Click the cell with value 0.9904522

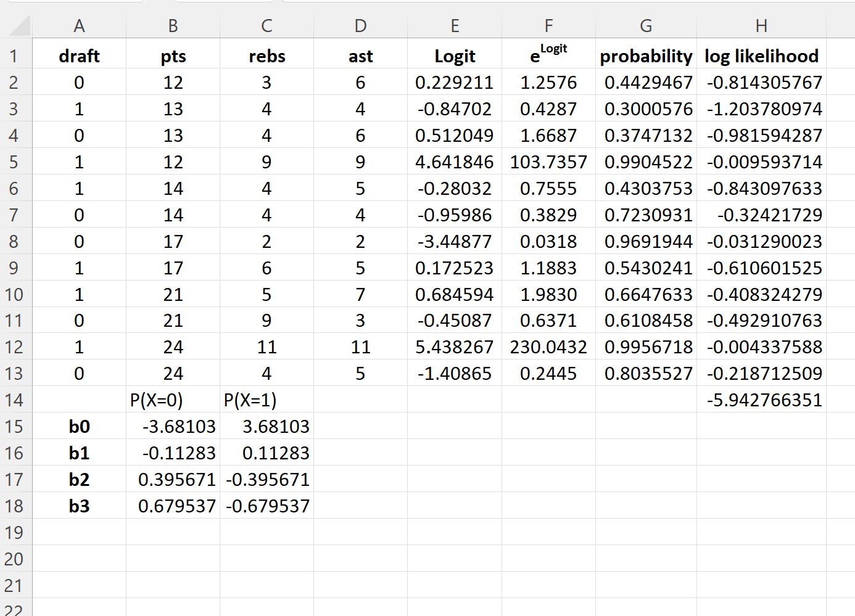tap(646, 162)
